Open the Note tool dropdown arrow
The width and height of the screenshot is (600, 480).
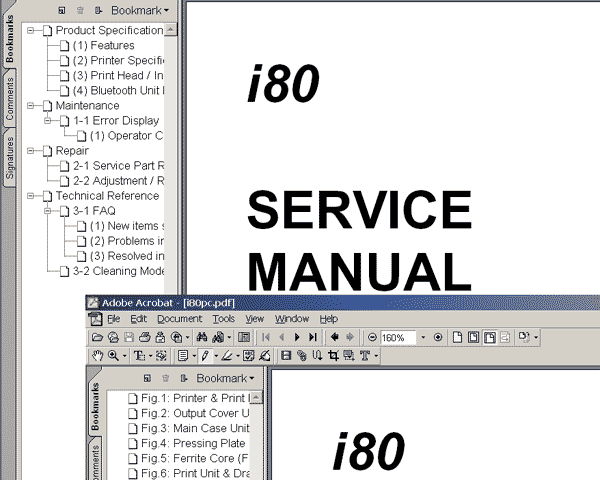[x=194, y=356]
